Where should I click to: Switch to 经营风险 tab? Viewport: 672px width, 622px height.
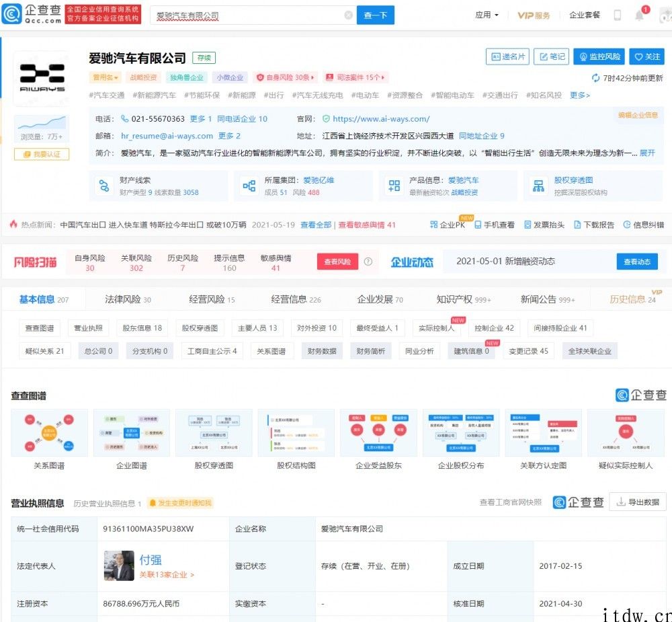click(x=212, y=299)
